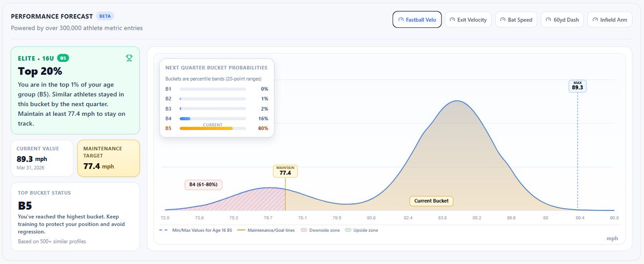Click the Powered by over 300,000 subtitle
Viewport: 644px width, 264px height.
click(77, 28)
